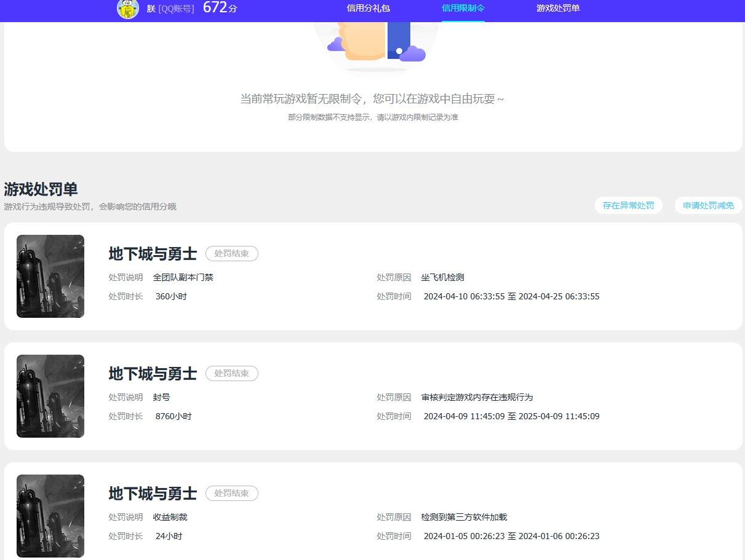
Task: Click the text 检测到第三方软件加载
Action: 464,518
